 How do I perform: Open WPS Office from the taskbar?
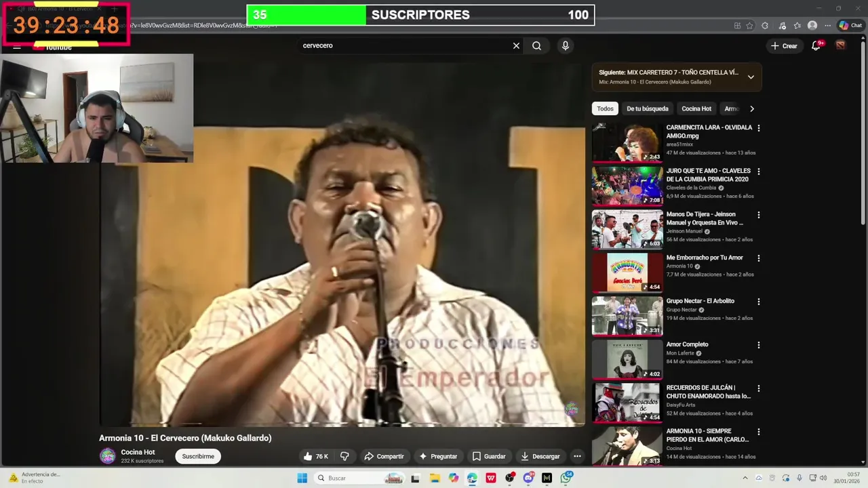[491, 478]
